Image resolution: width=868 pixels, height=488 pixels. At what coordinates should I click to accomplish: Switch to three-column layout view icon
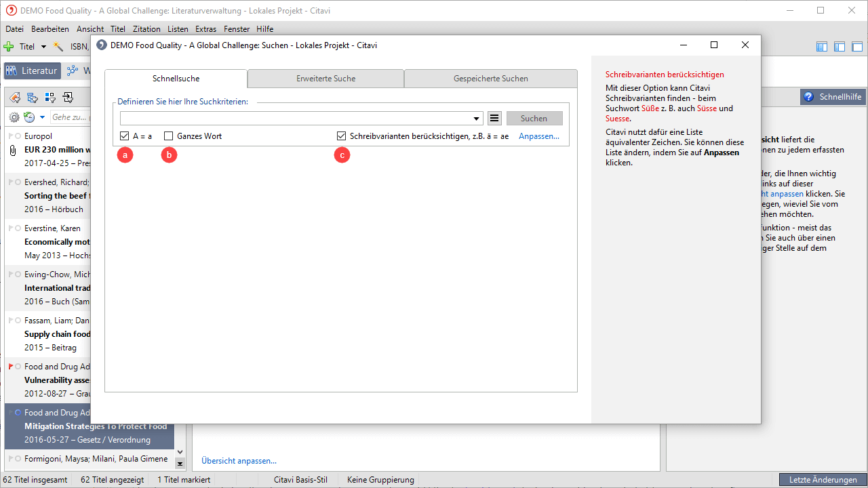pyautogui.click(x=822, y=47)
